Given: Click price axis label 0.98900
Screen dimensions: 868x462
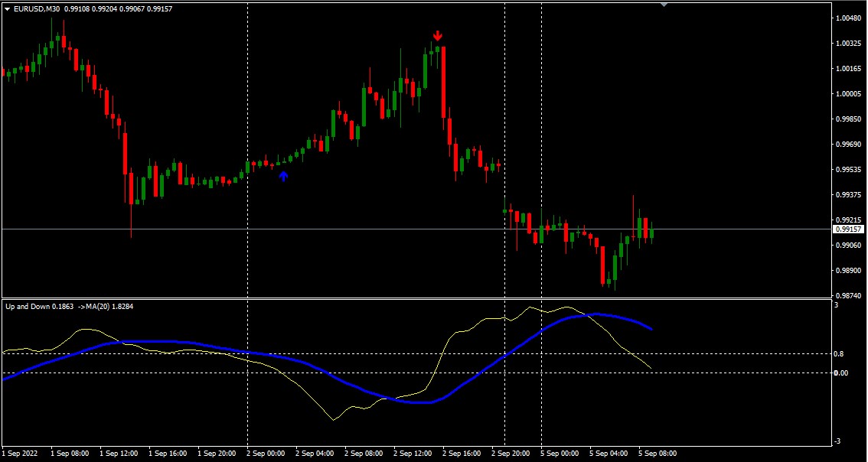Looking at the screenshot, I should point(849,271).
